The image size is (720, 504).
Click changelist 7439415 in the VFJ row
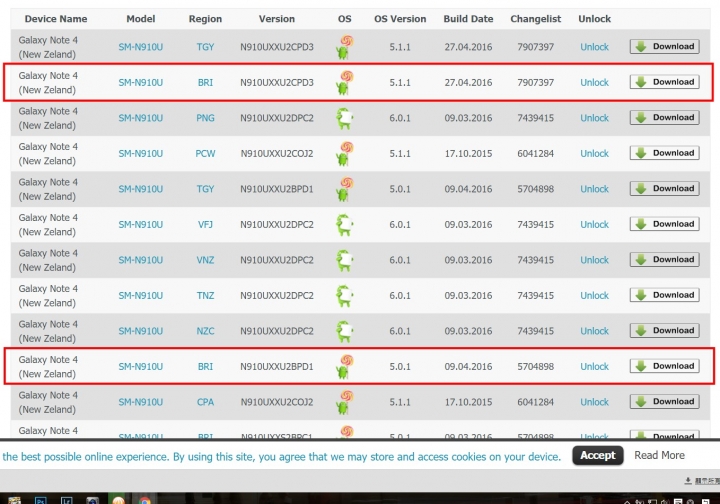535,224
